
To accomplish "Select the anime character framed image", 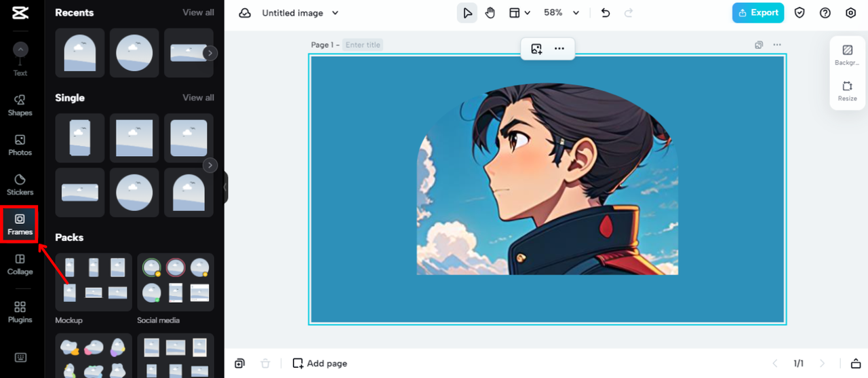I will pos(547,179).
